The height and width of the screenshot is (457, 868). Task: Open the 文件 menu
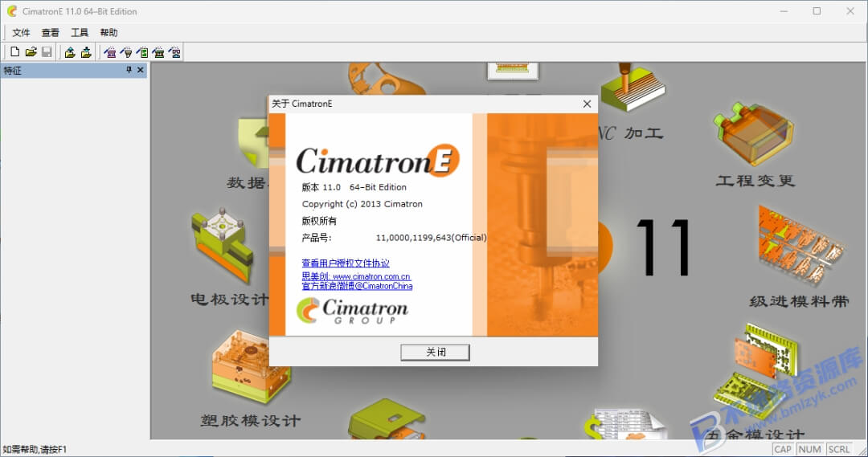[x=21, y=33]
